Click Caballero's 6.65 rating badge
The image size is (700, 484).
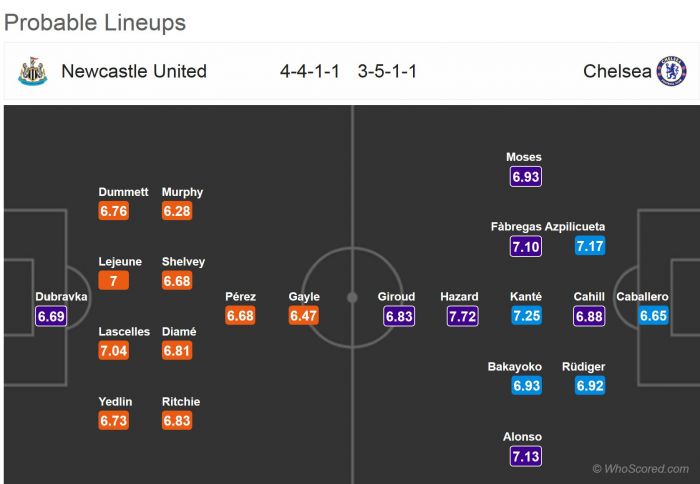[x=653, y=316]
